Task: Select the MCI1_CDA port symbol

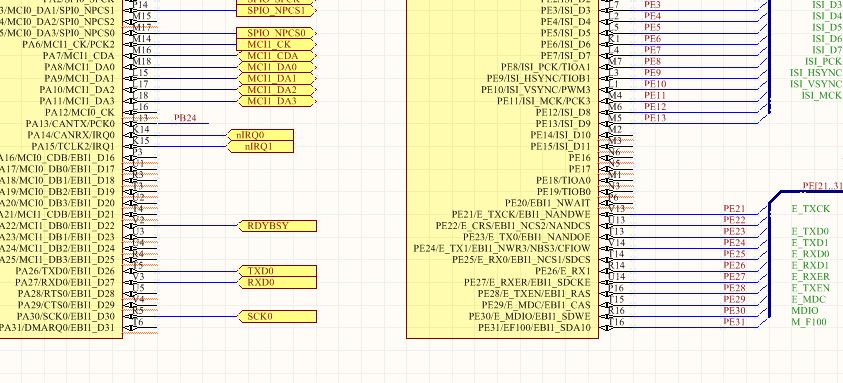Action: (x=276, y=56)
